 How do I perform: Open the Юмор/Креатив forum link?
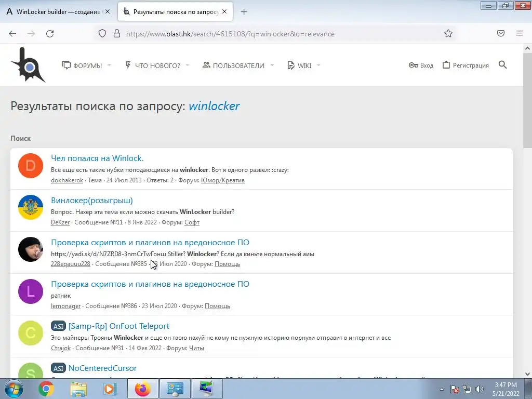[x=222, y=180]
